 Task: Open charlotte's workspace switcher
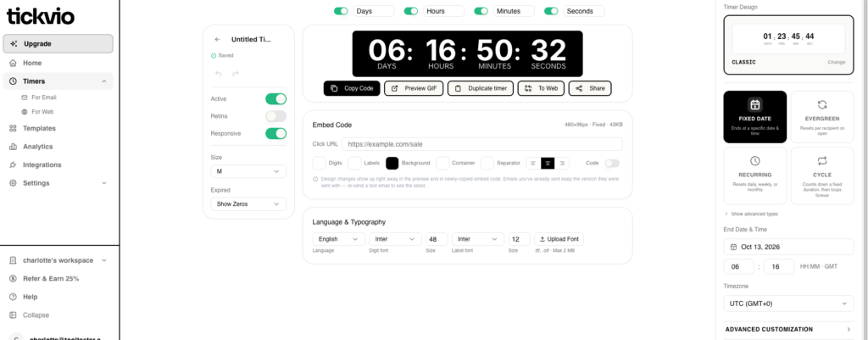[x=58, y=260]
